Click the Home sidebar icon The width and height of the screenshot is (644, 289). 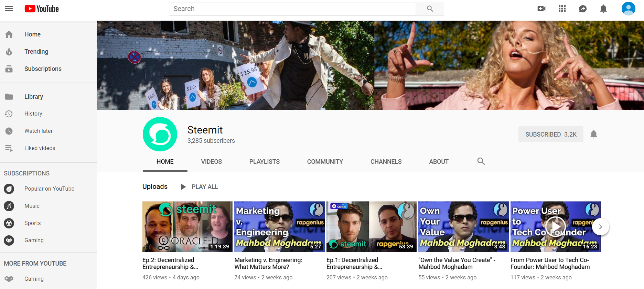point(9,34)
